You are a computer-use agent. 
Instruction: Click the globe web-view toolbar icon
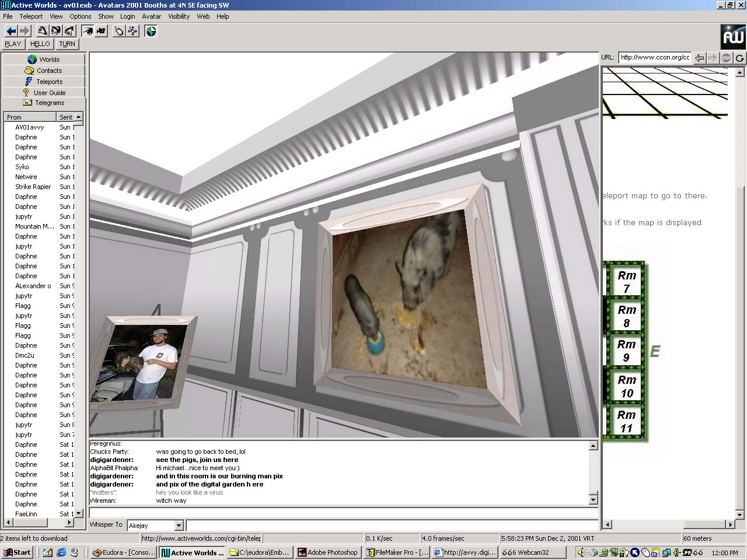151,31
